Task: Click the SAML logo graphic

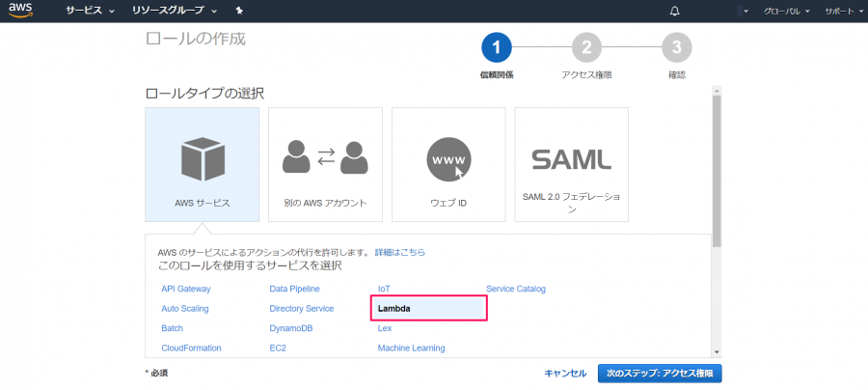Action: click(x=572, y=159)
